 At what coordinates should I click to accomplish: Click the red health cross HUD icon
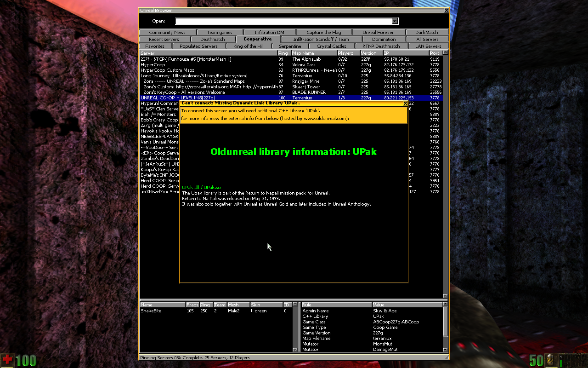pos(7,360)
